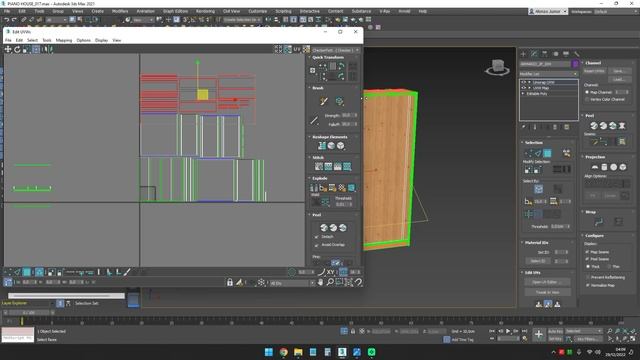Click the Windows Start button

pos(269,352)
